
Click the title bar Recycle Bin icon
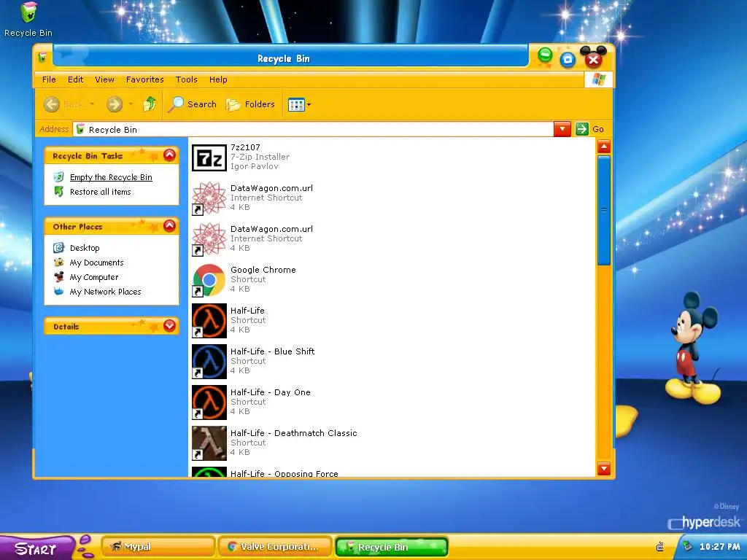43,58
